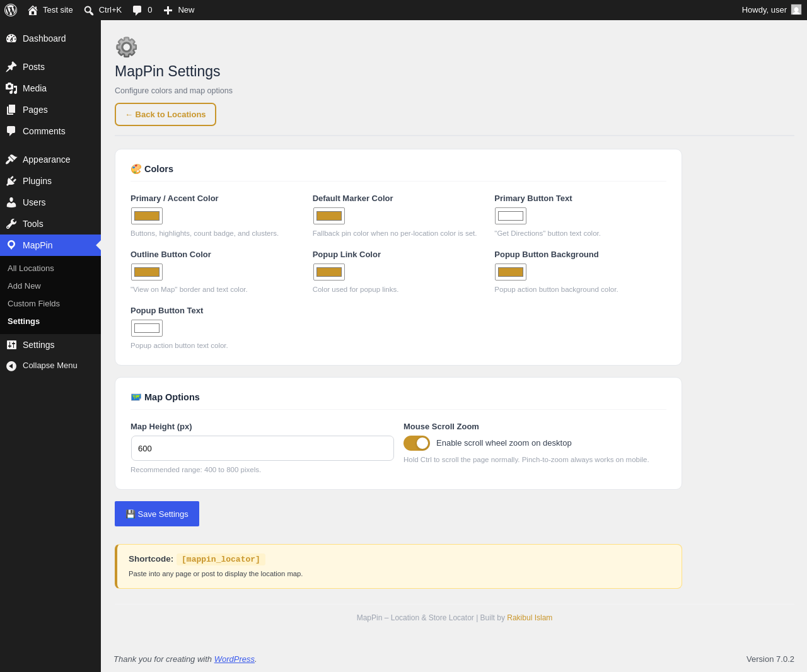
Task: Click the Users person icon
Action: [11, 202]
